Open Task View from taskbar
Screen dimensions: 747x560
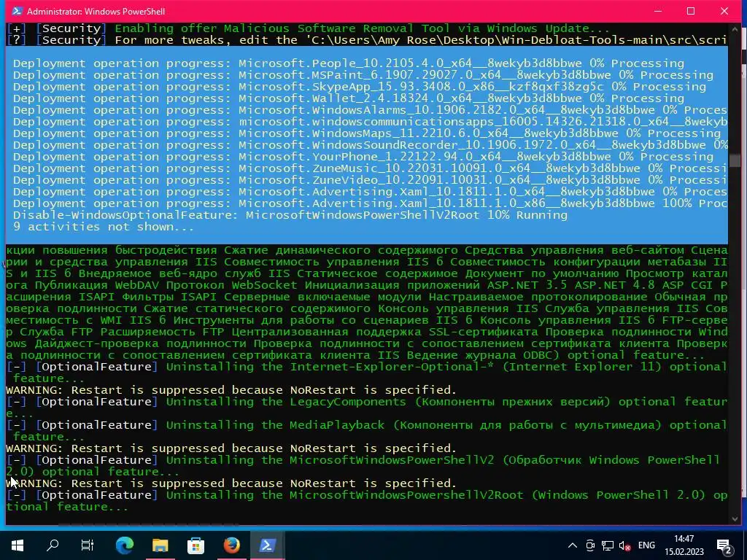click(x=88, y=545)
